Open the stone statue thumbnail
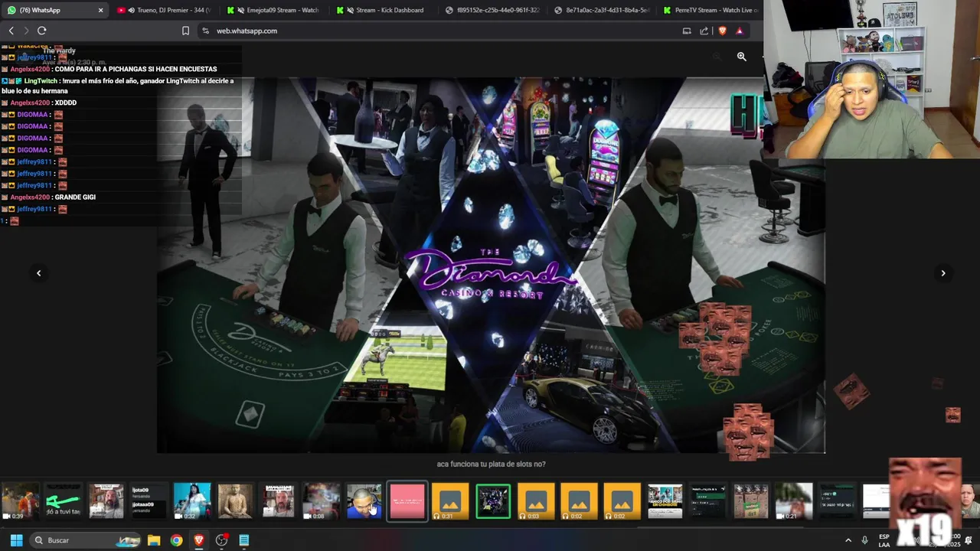 [x=234, y=501]
